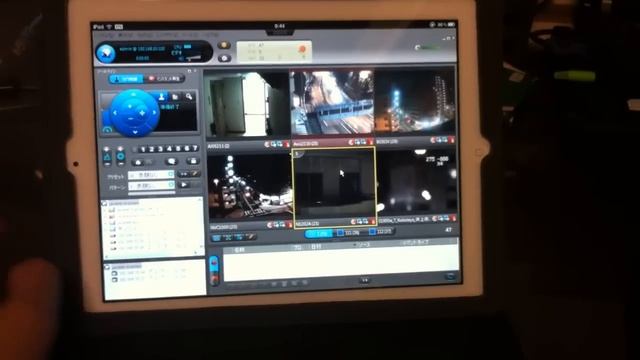
Task: Select number button 4
Action: tap(169, 149)
